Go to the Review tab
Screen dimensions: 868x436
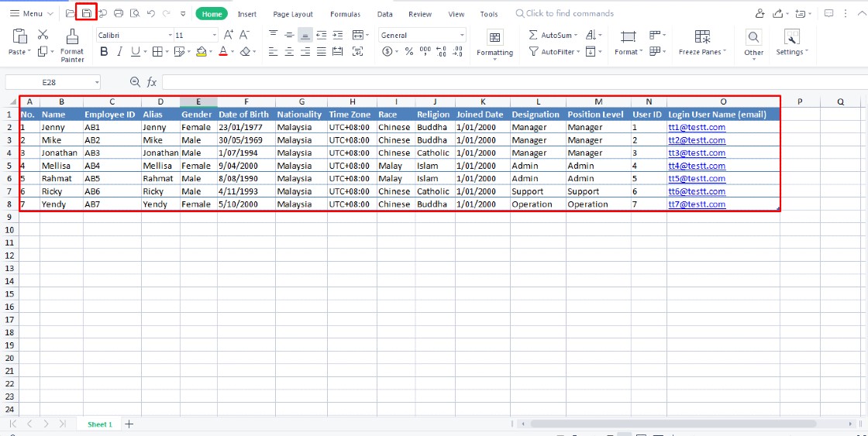pos(419,14)
